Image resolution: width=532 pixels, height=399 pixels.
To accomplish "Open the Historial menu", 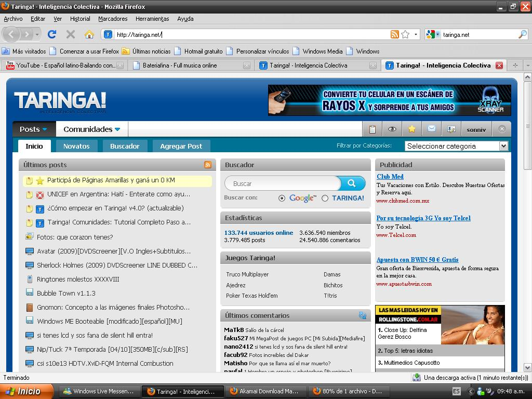I will [x=80, y=19].
